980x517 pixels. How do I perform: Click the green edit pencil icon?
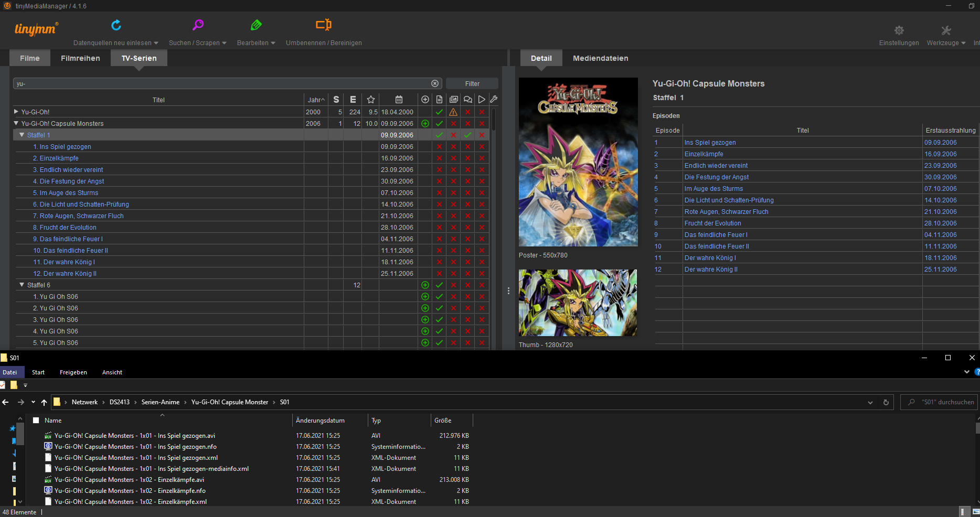pos(256,25)
